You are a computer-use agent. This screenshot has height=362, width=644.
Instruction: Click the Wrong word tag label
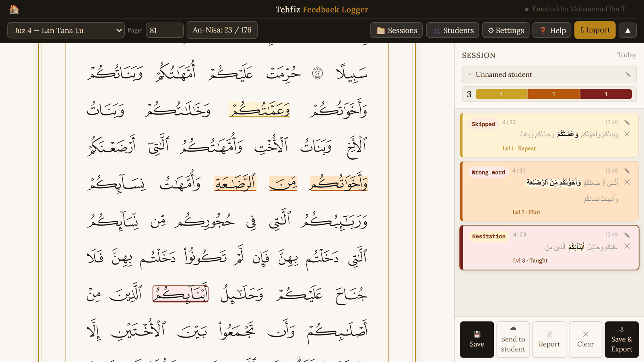point(488,172)
